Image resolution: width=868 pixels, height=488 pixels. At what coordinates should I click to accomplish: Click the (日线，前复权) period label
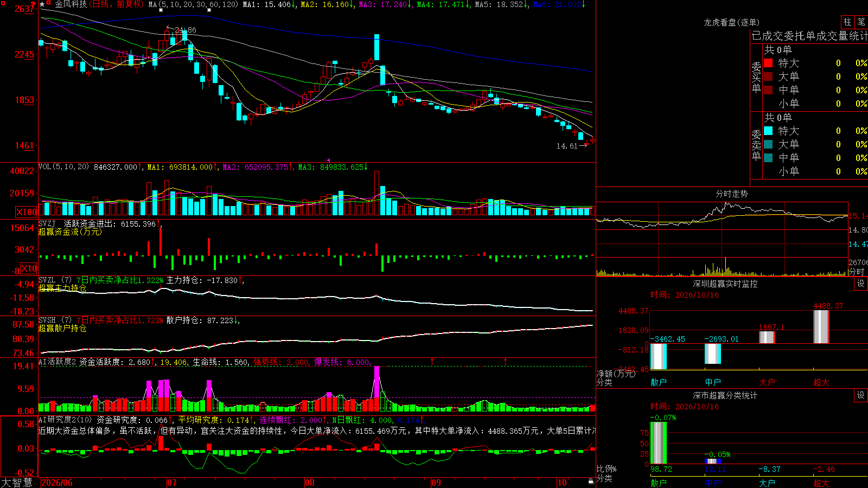coord(116,4)
